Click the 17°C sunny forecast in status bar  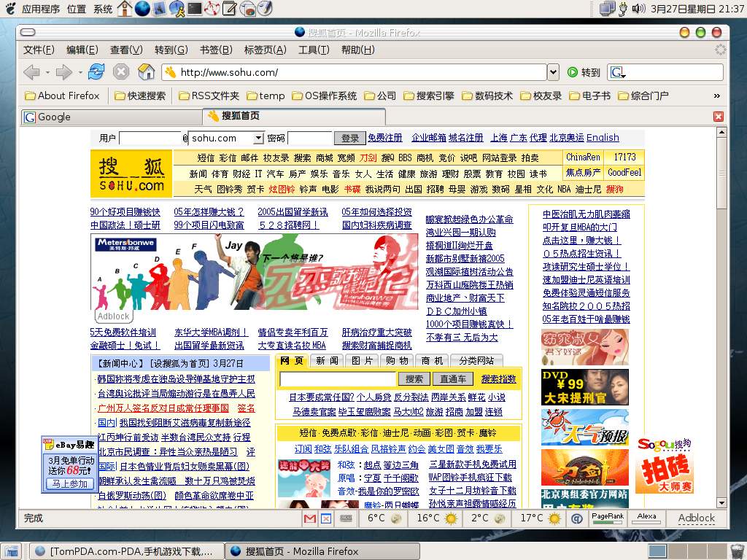tap(540, 518)
